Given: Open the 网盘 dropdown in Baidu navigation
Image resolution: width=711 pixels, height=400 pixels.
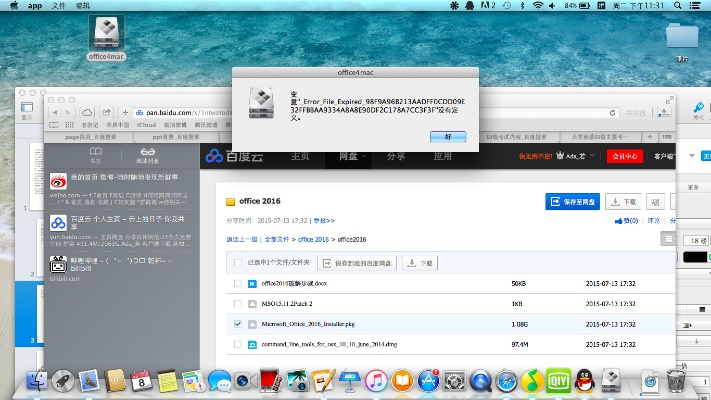Looking at the screenshot, I should (349, 156).
